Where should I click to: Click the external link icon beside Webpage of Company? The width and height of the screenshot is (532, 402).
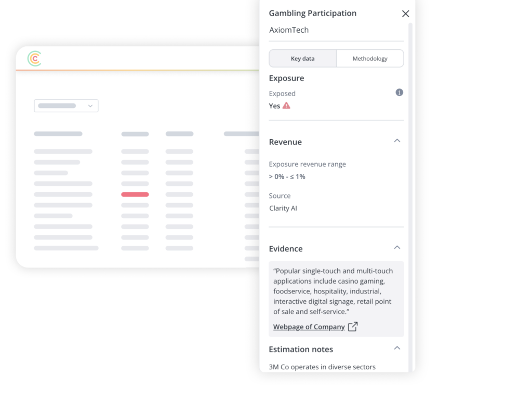(x=353, y=327)
